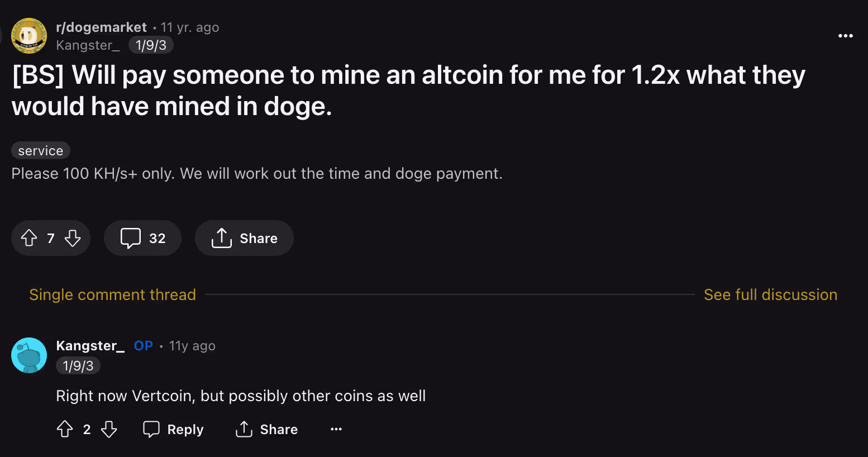Click the r/dogemarket subreddit avatar
This screenshot has width=868, height=457.
[x=28, y=35]
